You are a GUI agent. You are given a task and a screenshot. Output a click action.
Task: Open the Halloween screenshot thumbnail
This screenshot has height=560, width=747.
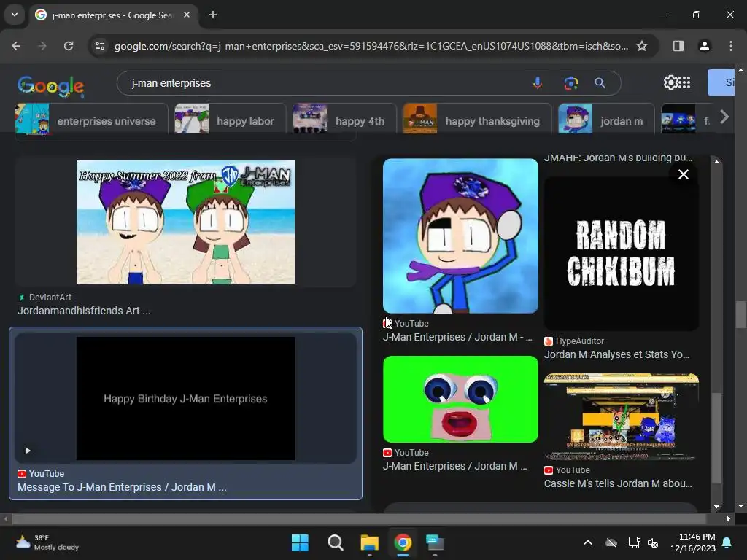click(x=622, y=416)
